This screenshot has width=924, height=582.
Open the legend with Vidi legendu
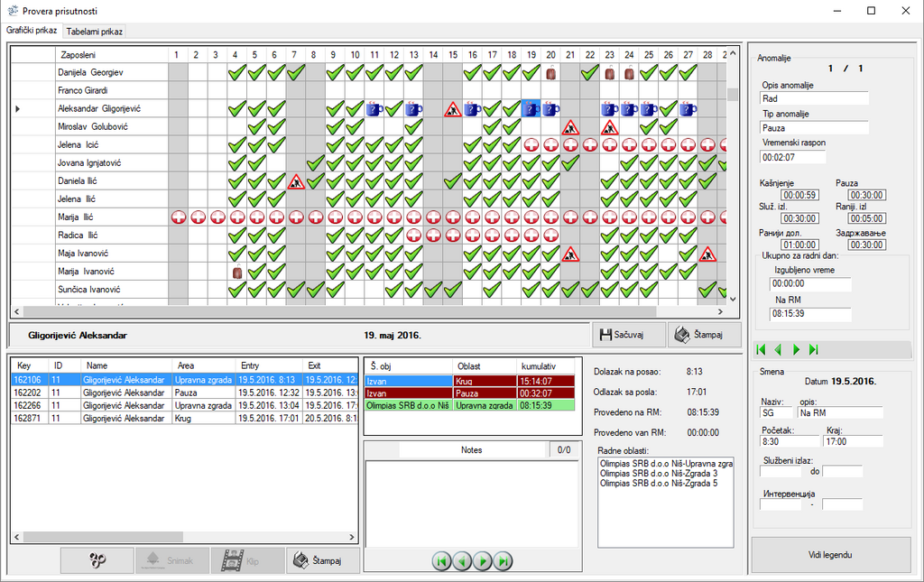click(831, 555)
